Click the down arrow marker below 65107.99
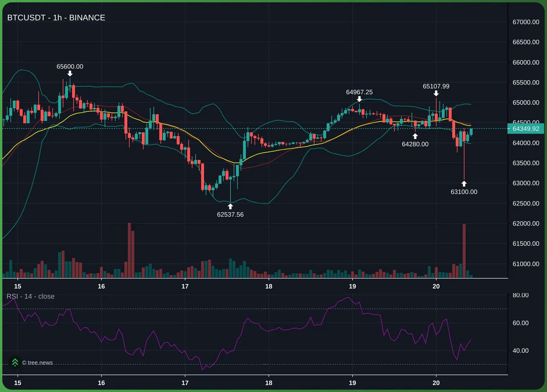 (x=436, y=93)
